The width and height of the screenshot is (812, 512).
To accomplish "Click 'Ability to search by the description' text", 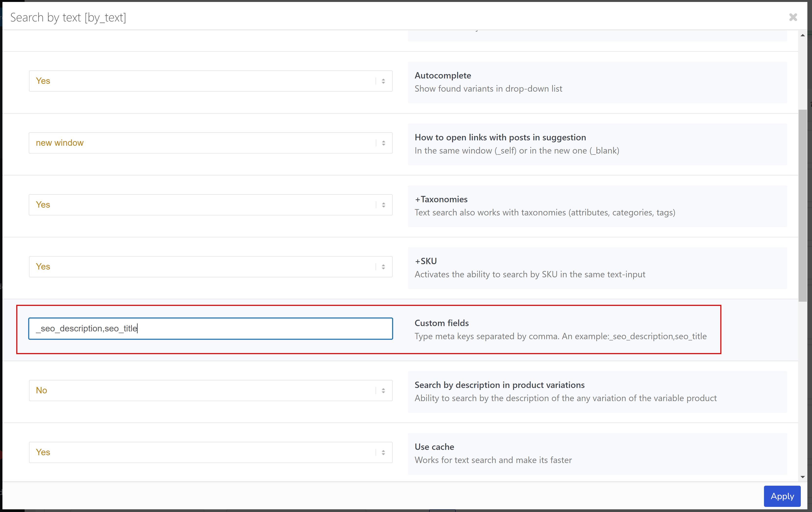I will point(565,398).
